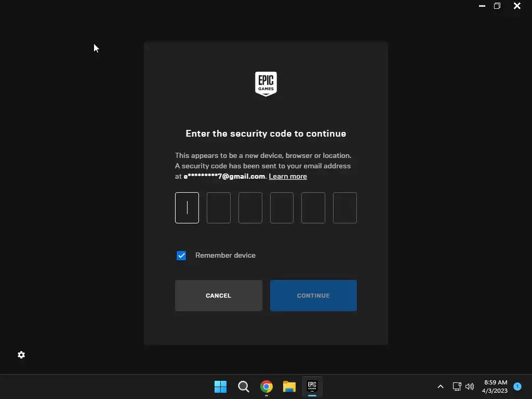The image size is (532, 399).
Task: Restore down the launcher window
Action: click(497, 6)
